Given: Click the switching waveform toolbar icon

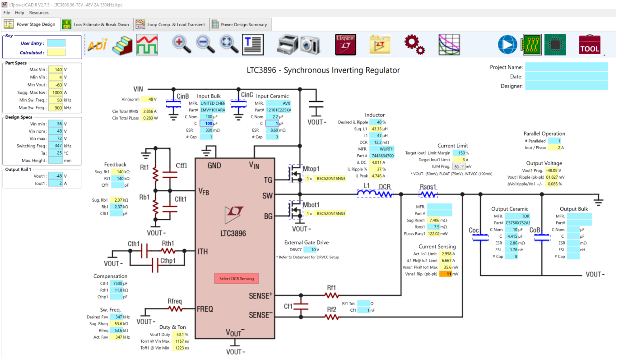Looking at the screenshot, I should pyautogui.click(x=147, y=45).
